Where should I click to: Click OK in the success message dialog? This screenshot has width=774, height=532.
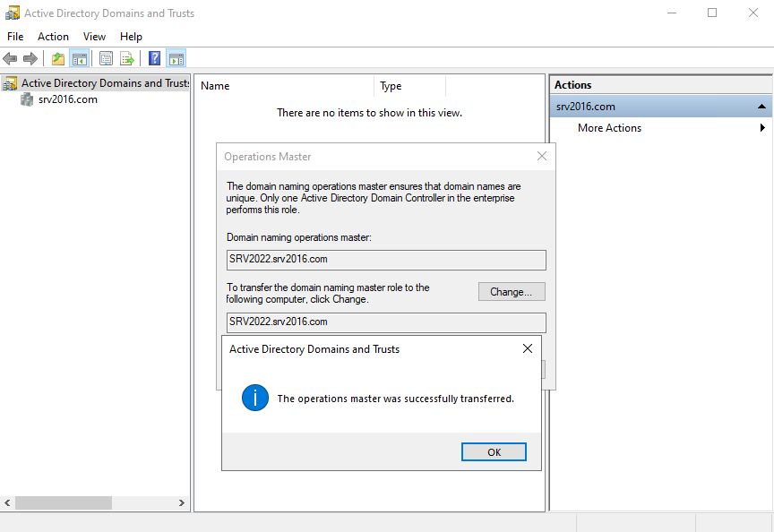tap(494, 451)
